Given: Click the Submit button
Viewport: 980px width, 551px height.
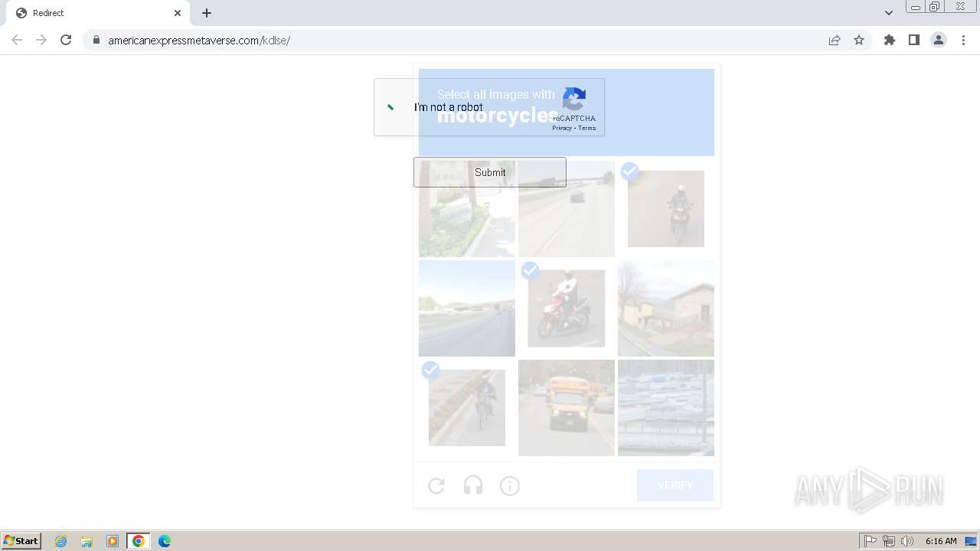Looking at the screenshot, I should (490, 172).
